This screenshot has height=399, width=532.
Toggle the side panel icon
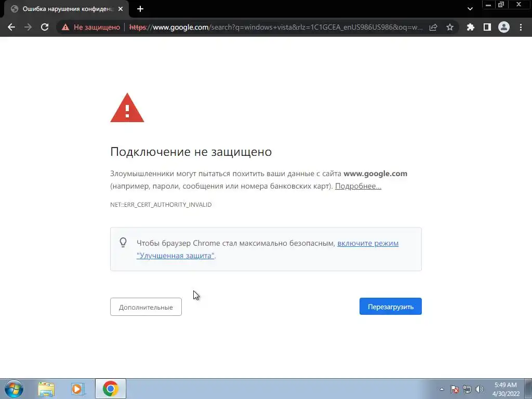(x=487, y=27)
